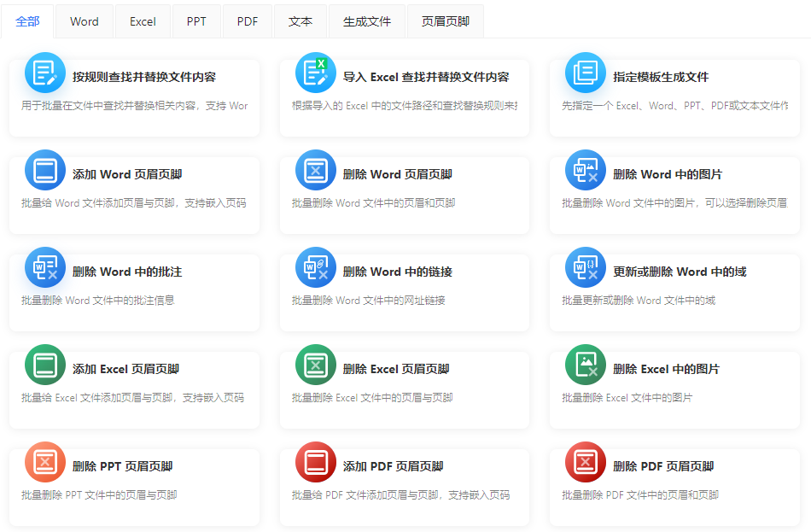The height and width of the screenshot is (532, 811).
Task: Open the Excel tab
Action: coord(143,21)
